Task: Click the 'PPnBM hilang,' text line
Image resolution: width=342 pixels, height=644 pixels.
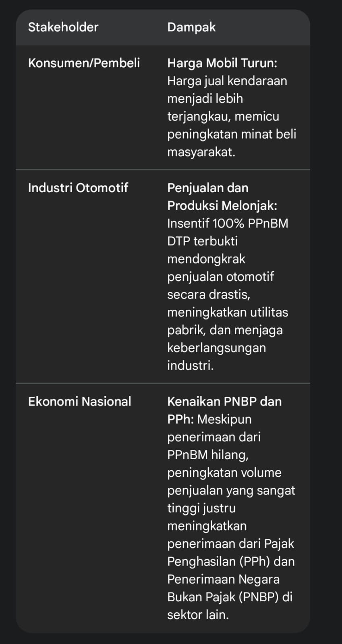Action: point(208,454)
